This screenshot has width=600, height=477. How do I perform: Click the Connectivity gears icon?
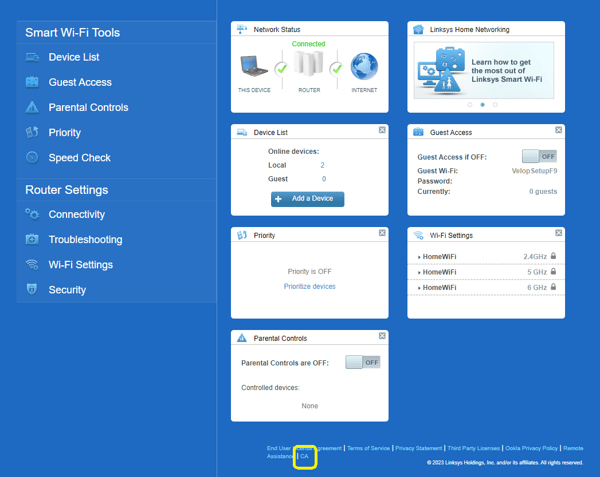[x=32, y=214]
